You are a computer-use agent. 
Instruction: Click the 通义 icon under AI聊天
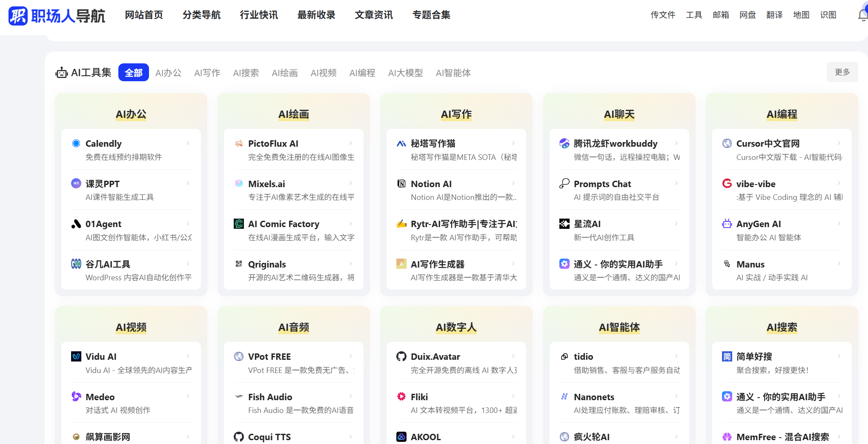564,264
